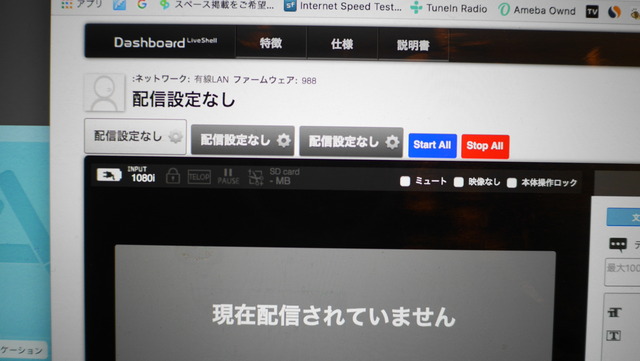This screenshot has height=361, width=640.
Task: Click the 現在配信されていません preview area
Action: [335, 303]
